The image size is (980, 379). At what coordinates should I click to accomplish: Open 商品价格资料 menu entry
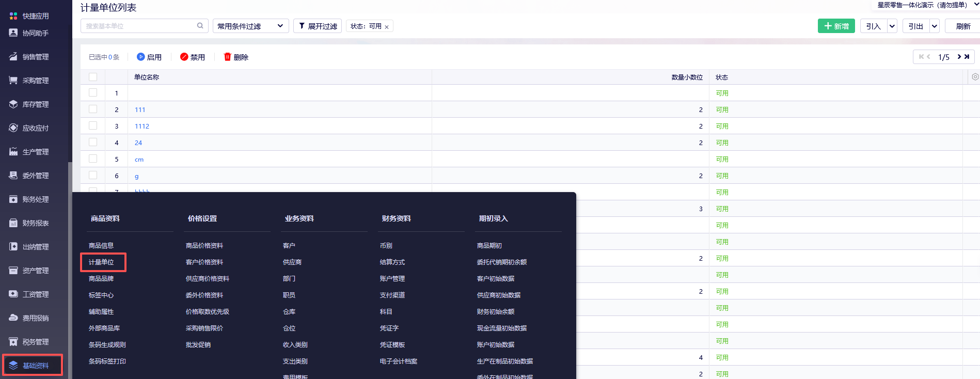click(x=204, y=245)
